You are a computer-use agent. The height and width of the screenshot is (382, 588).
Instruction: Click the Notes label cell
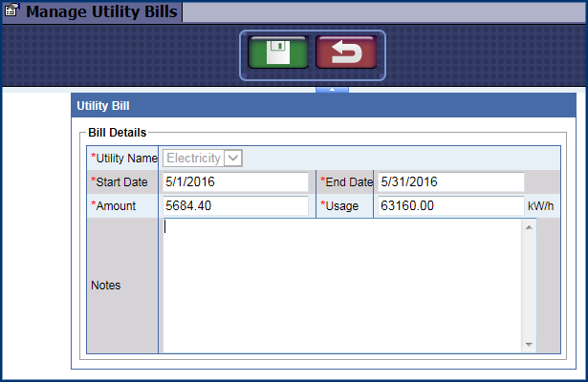click(x=105, y=285)
